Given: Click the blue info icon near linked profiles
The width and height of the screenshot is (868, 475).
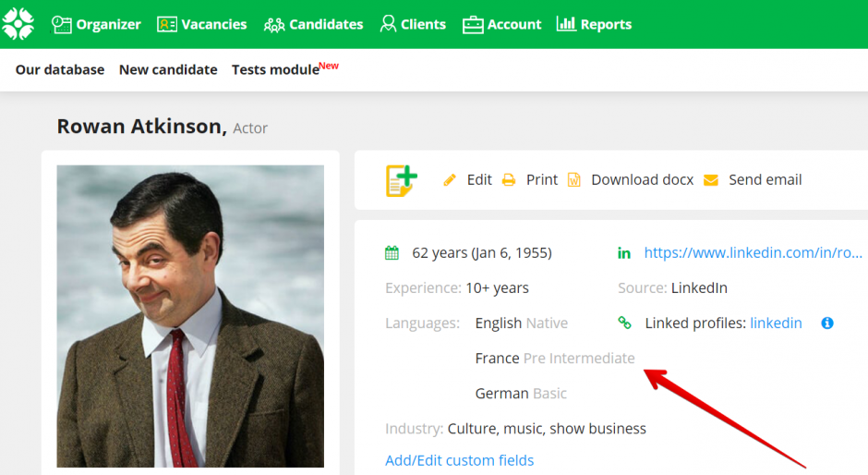Looking at the screenshot, I should pyautogui.click(x=827, y=323).
